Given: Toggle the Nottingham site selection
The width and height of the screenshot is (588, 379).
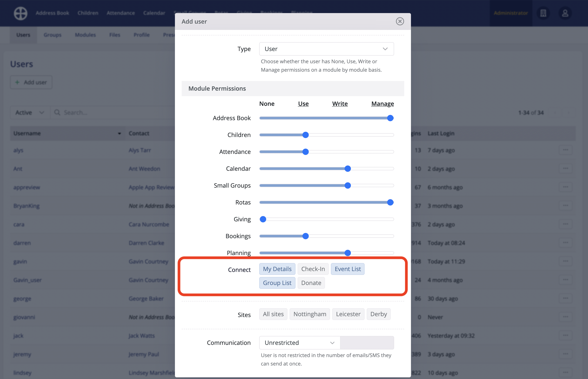Looking at the screenshot, I should 310,314.
